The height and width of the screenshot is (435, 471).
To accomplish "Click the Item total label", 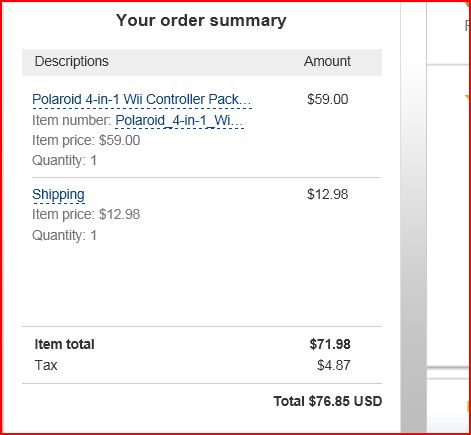I will coord(64,344).
